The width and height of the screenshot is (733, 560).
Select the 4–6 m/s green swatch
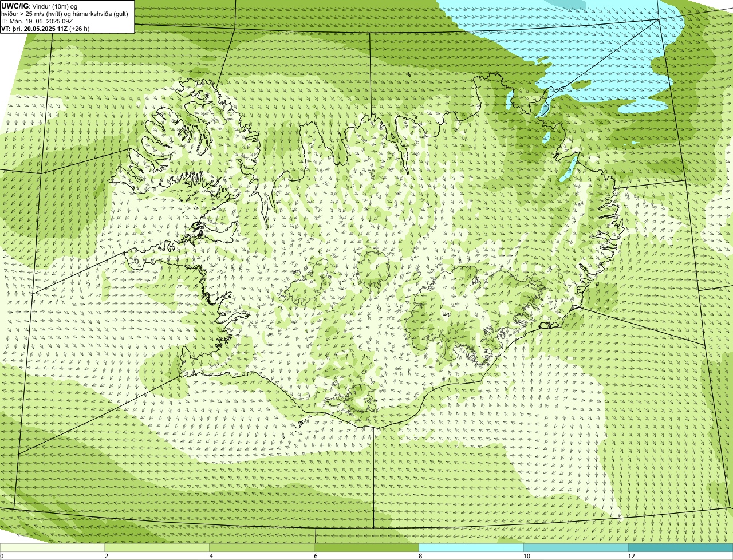pos(262,548)
